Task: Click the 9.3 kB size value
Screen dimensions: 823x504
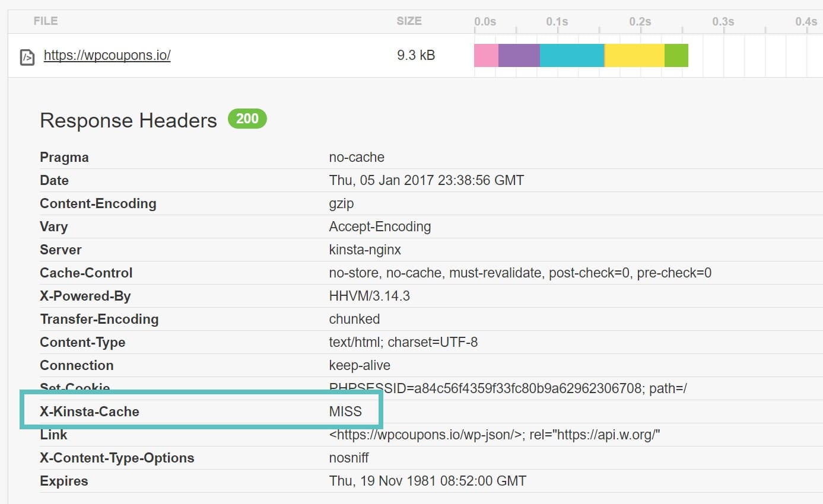Action: coord(416,55)
